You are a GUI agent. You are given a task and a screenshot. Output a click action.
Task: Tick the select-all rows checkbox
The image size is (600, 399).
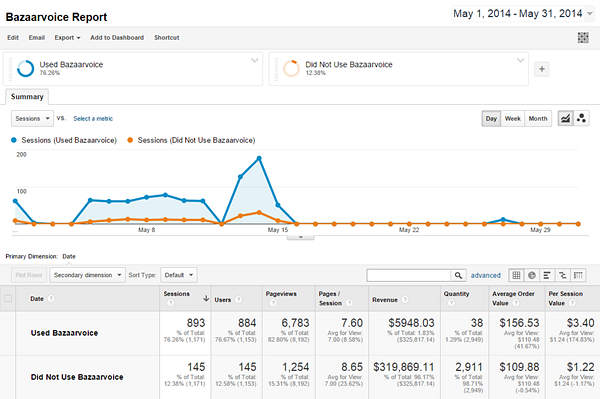pyautogui.click(x=8, y=299)
